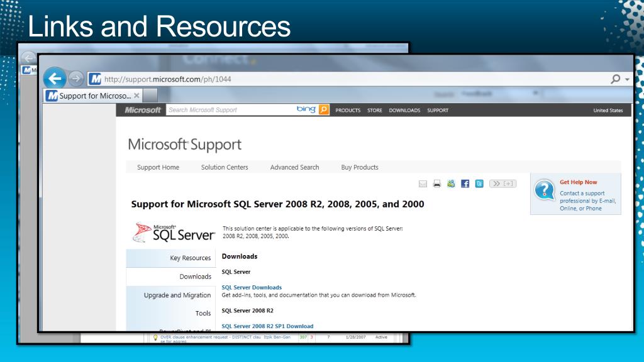Click the lightbulb icon in the background window
The image size is (644, 362).
pyautogui.click(x=155, y=337)
